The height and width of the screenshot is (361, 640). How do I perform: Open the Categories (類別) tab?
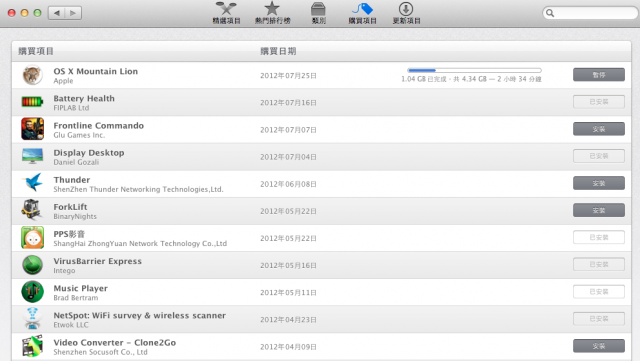click(318, 13)
